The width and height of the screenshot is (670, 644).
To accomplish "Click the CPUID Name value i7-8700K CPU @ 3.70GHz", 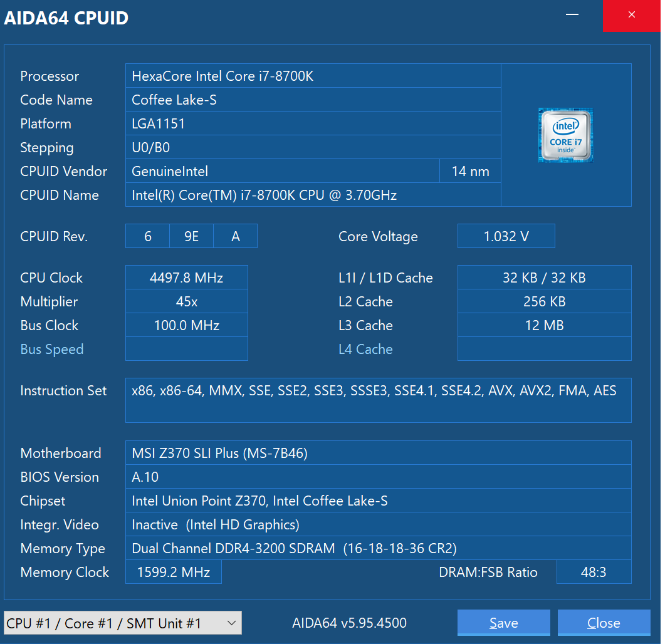I will [x=313, y=195].
